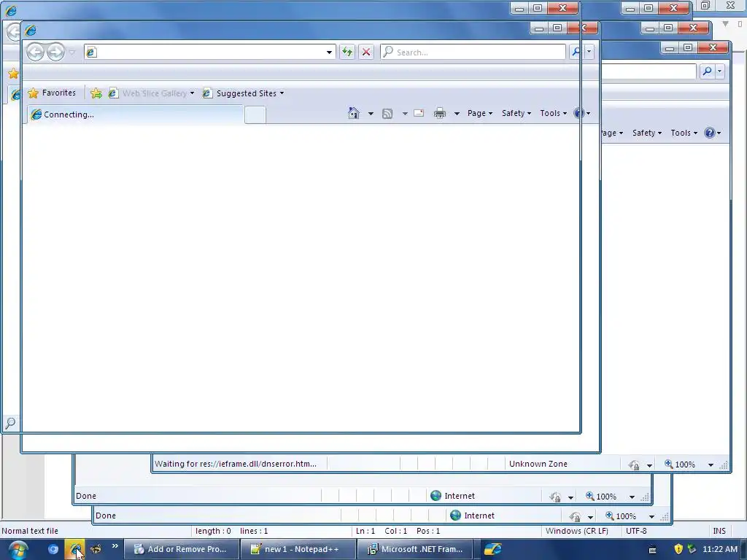This screenshot has height=560, width=747.
Task: Stop loading with the red X icon
Action: [x=366, y=52]
